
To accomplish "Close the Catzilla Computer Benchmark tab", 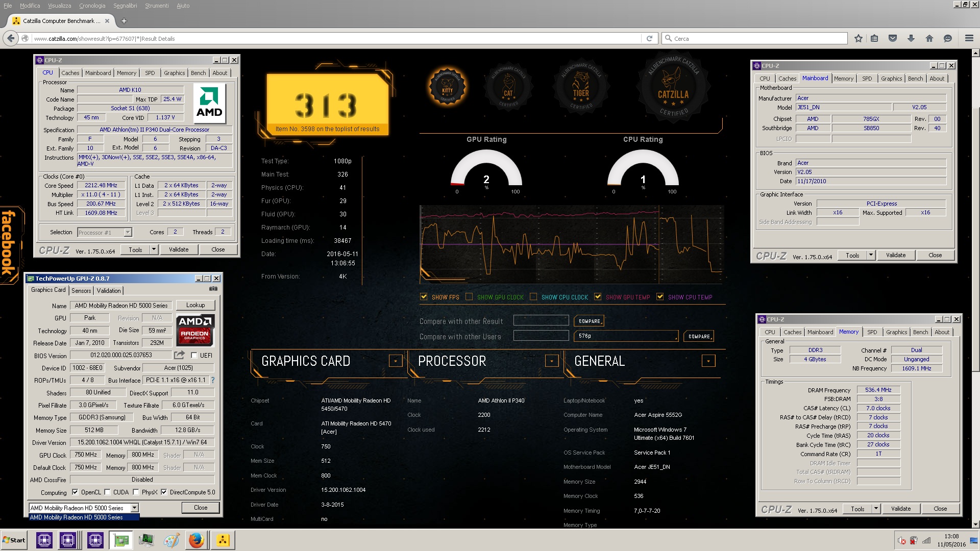I will [x=107, y=21].
